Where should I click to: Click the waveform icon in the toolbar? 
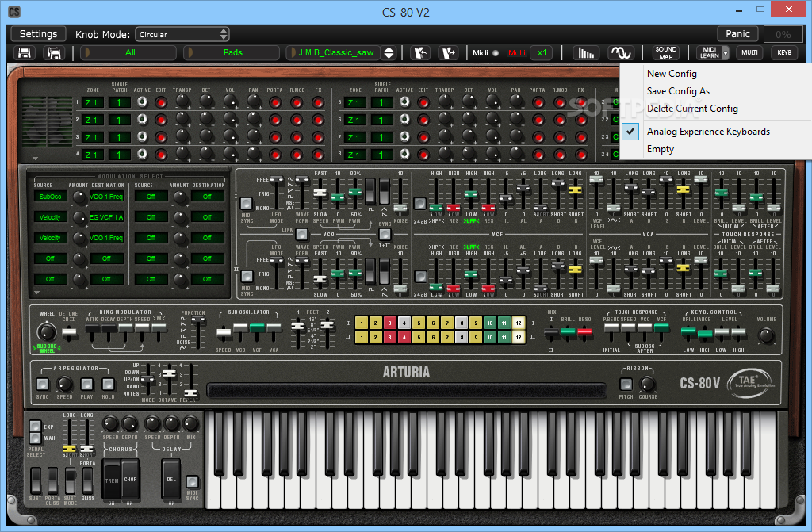(621, 53)
